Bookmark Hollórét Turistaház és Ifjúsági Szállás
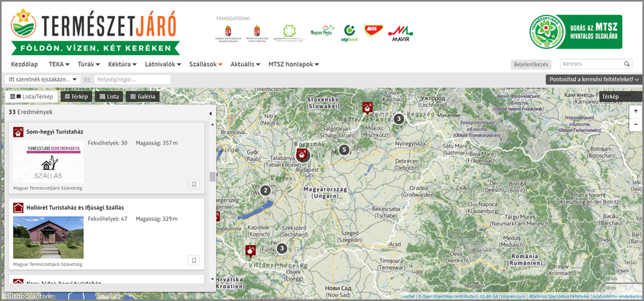Screen dimensions: 644x301 tap(194, 260)
